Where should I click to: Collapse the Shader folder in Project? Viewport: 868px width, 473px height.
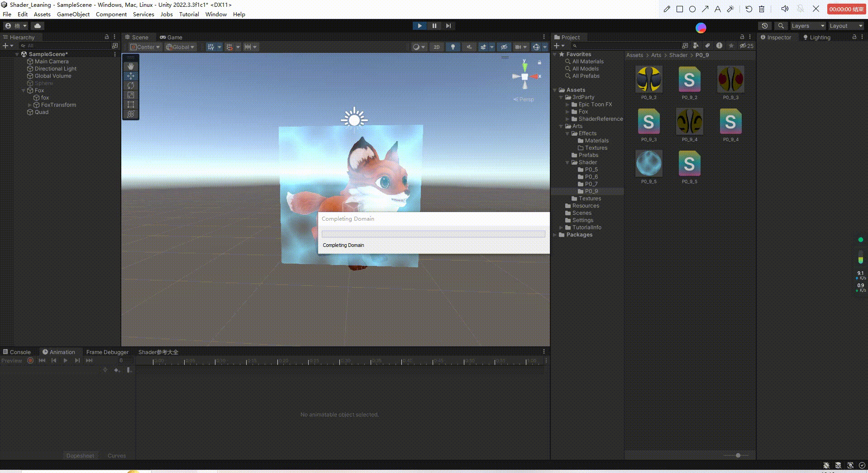pyautogui.click(x=568, y=162)
